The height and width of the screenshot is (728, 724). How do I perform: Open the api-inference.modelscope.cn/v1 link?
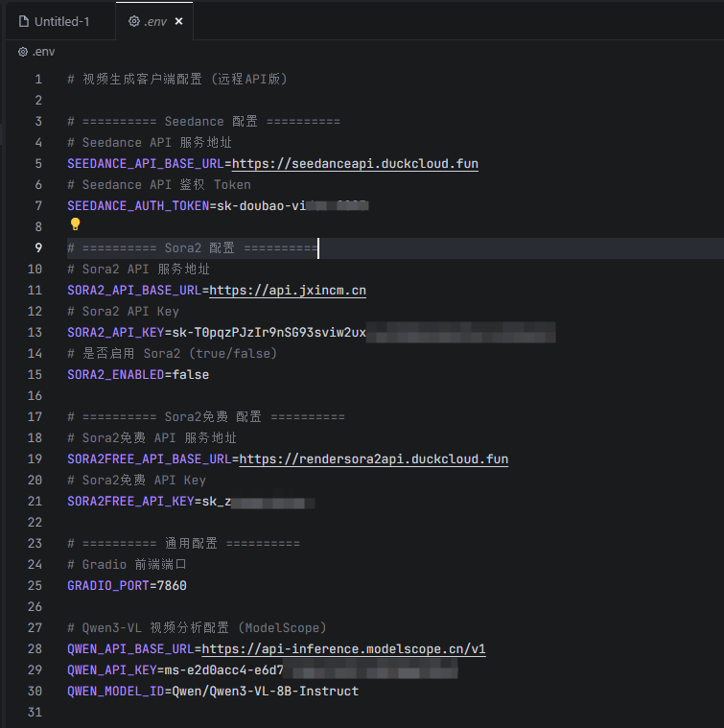point(344,649)
